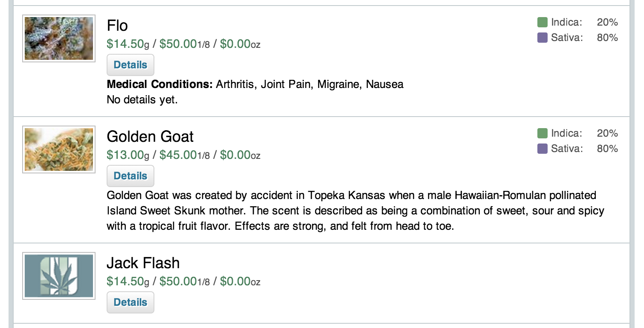This screenshot has height=328, width=644.
Task: Click the $14.50 gram price for Jack Flash
Action: [125, 281]
